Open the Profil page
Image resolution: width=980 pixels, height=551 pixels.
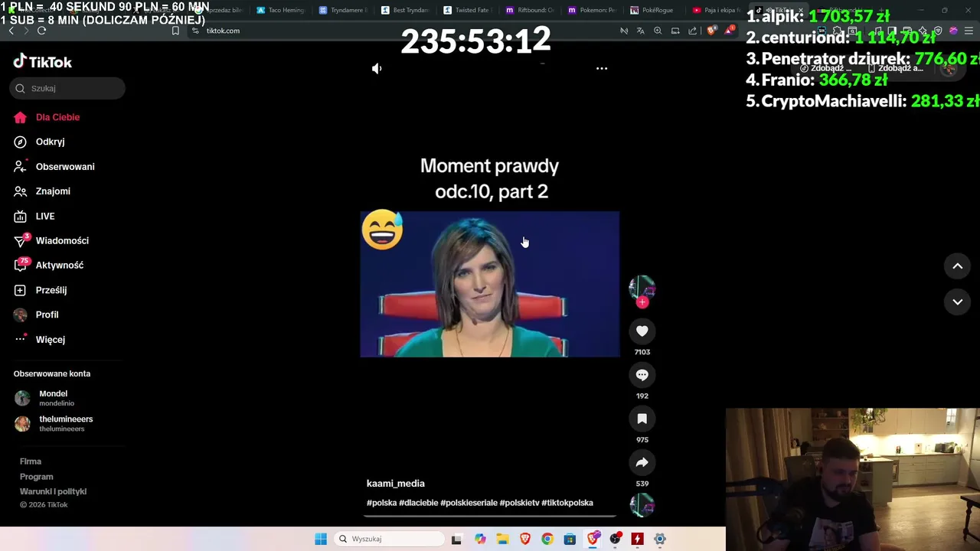36,315
